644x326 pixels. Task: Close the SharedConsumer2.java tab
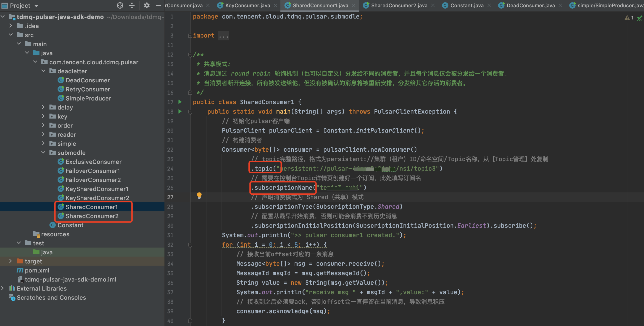[x=433, y=6]
